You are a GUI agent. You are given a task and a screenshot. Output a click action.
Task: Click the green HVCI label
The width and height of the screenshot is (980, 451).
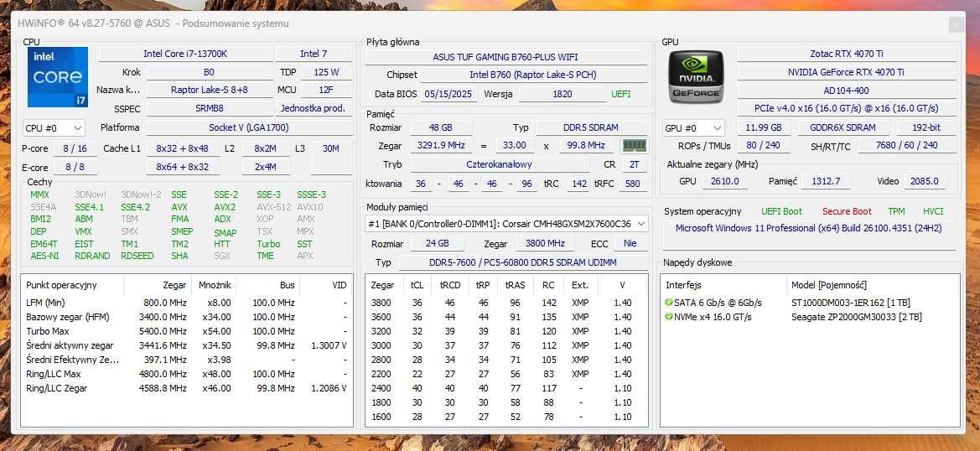pyautogui.click(x=933, y=212)
